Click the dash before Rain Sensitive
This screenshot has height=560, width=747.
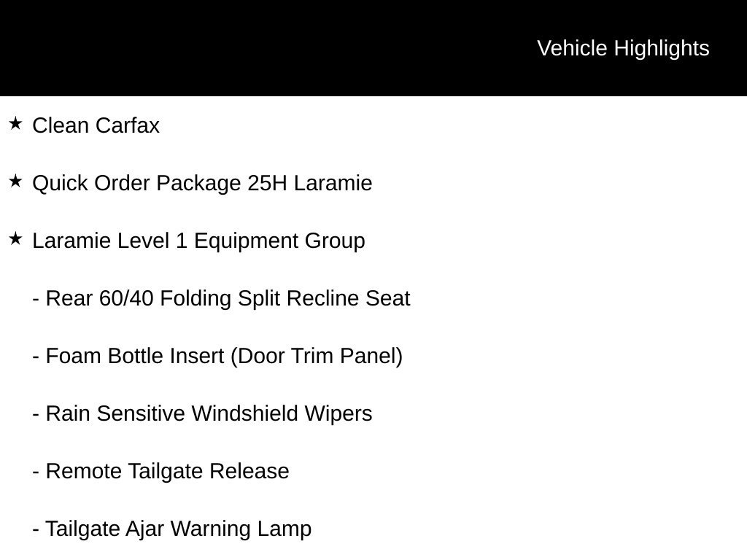(x=36, y=414)
